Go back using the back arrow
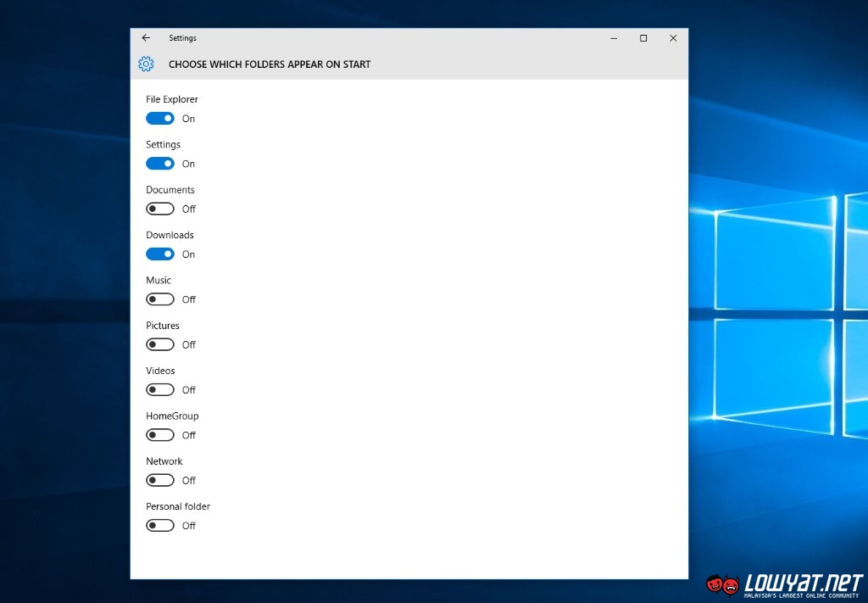This screenshot has height=603, width=868. point(146,38)
